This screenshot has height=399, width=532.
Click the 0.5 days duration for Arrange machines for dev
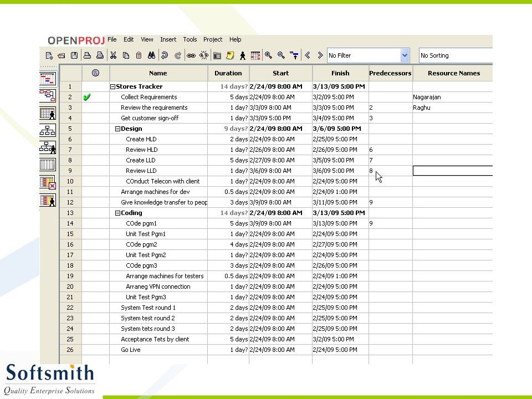tap(236, 192)
